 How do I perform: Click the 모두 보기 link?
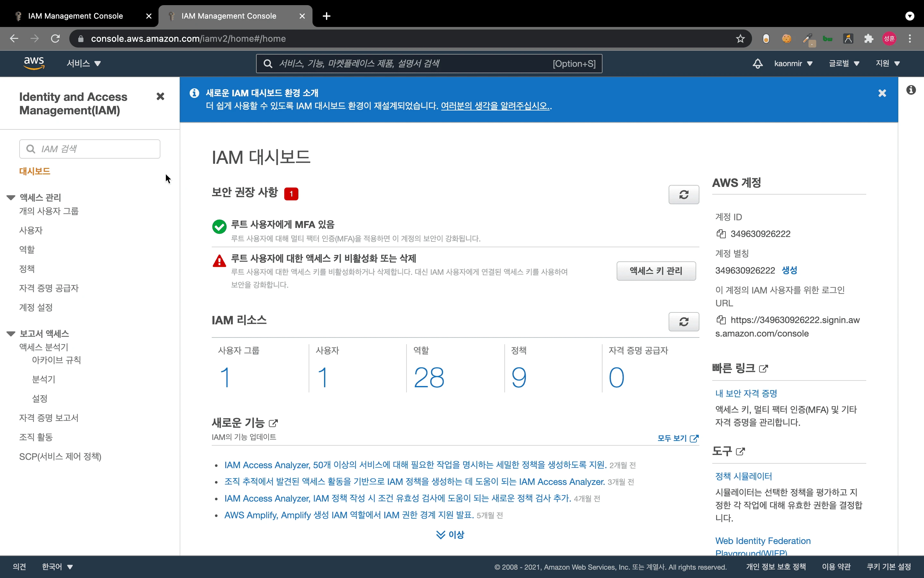678,438
